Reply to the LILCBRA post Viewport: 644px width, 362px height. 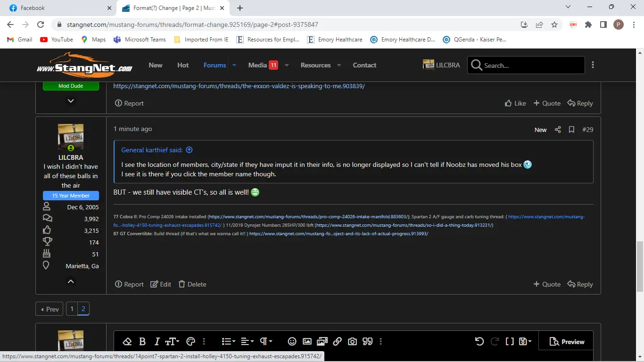coord(580,284)
